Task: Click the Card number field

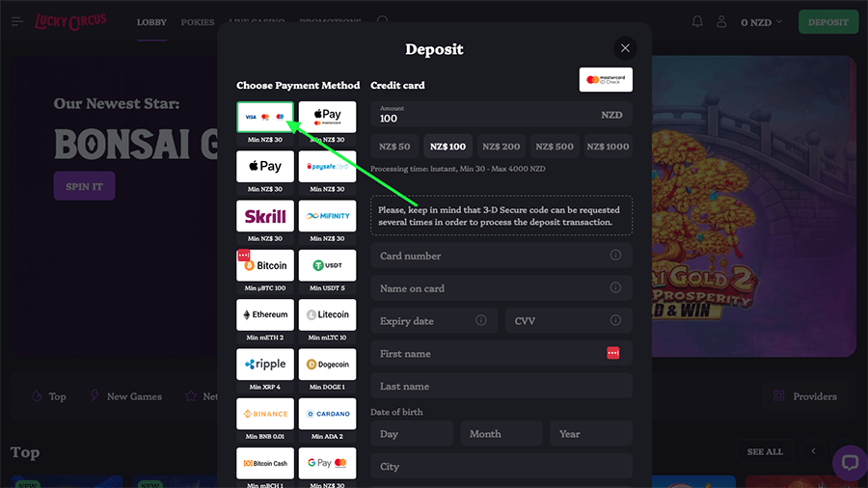Action: [x=502, y=256]
